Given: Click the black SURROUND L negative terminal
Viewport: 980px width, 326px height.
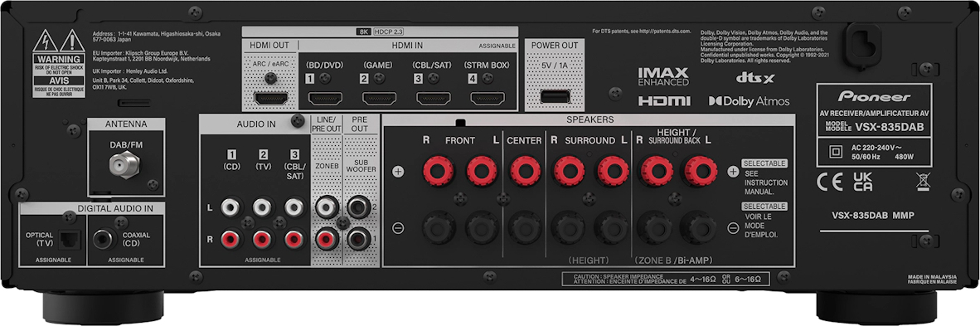Looking at the screenshot, I should [610, 228].
